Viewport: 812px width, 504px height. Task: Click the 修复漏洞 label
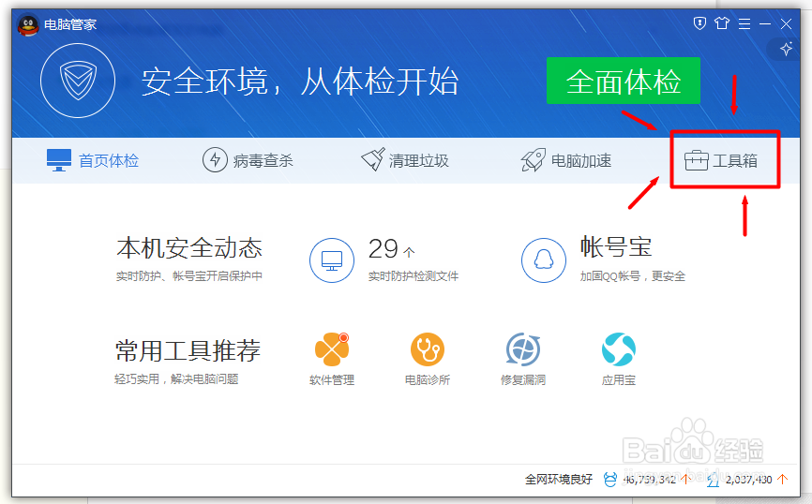click(x=523, y=379)
